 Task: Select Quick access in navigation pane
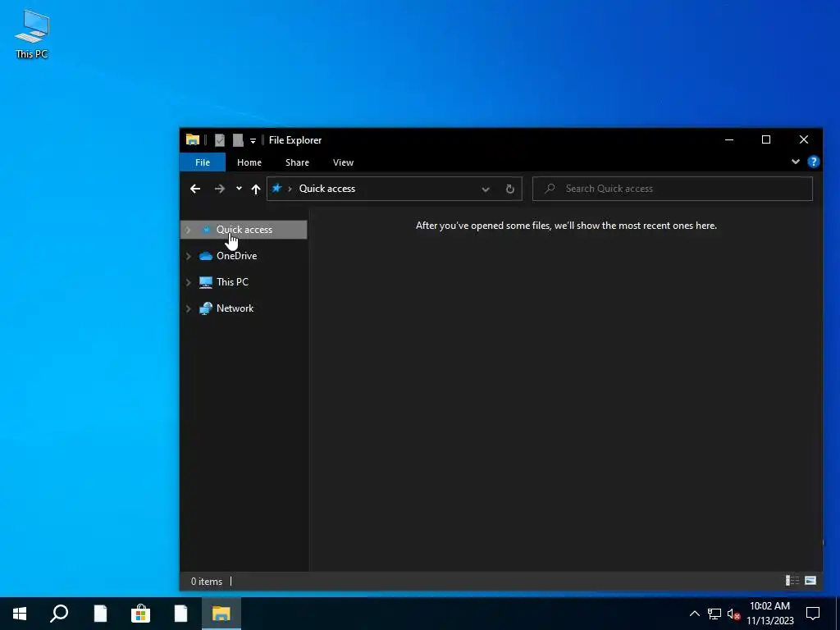[244, 230]
